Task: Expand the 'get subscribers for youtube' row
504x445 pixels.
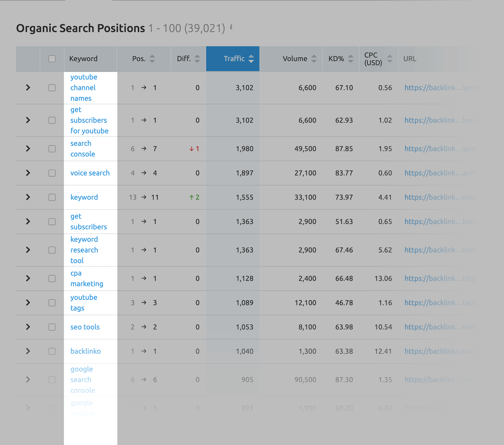Action: 27,120
